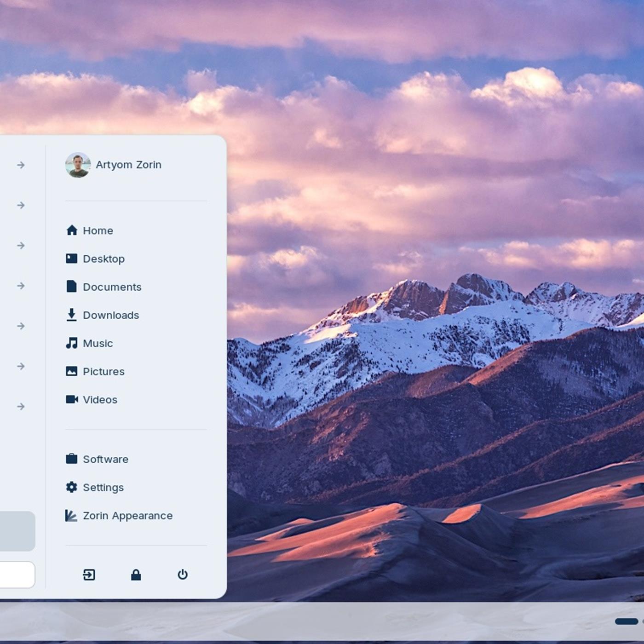The height and width of the screenshot is (644, 644).
Task: Select the Documents file icon
Action: (x=72, y=287)
